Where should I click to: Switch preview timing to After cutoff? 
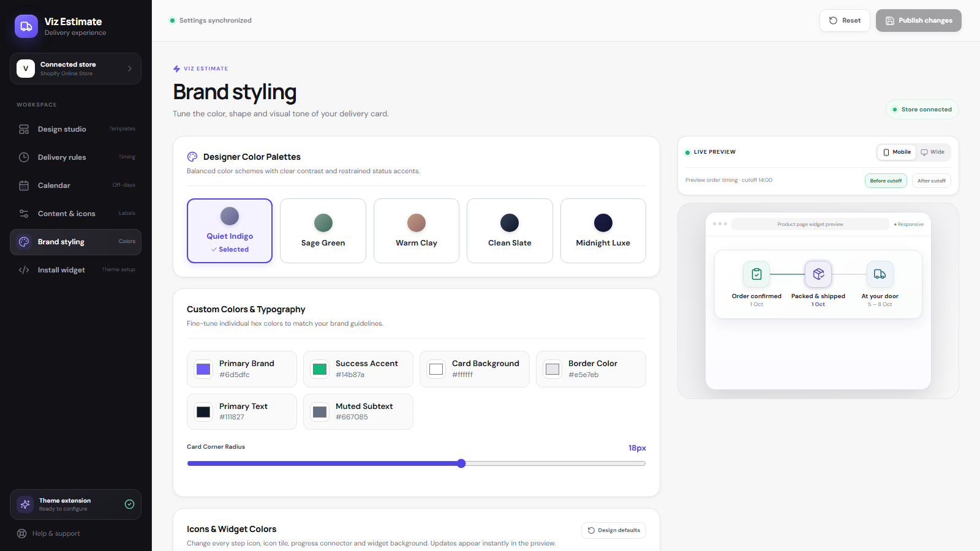932,181
